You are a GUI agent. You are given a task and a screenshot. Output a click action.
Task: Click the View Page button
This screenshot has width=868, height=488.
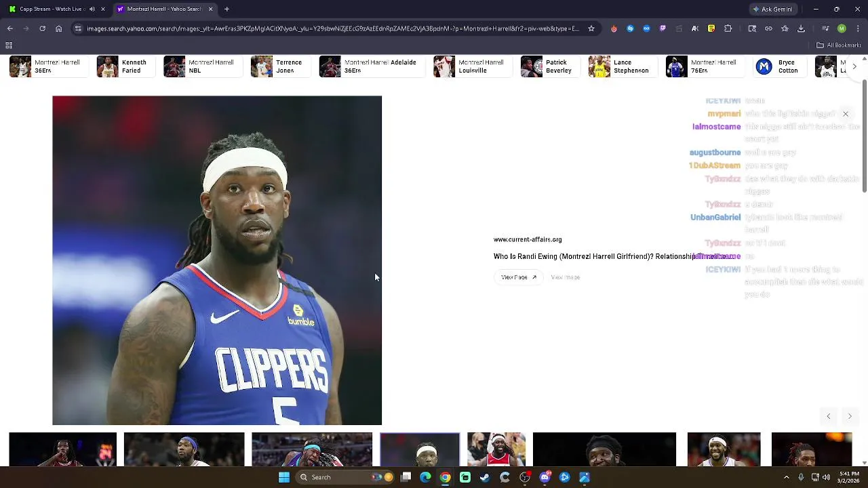coord(519,277)
